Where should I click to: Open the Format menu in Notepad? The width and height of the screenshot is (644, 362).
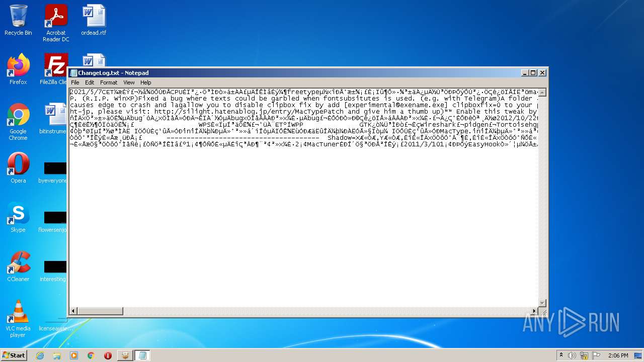(109, 82)
